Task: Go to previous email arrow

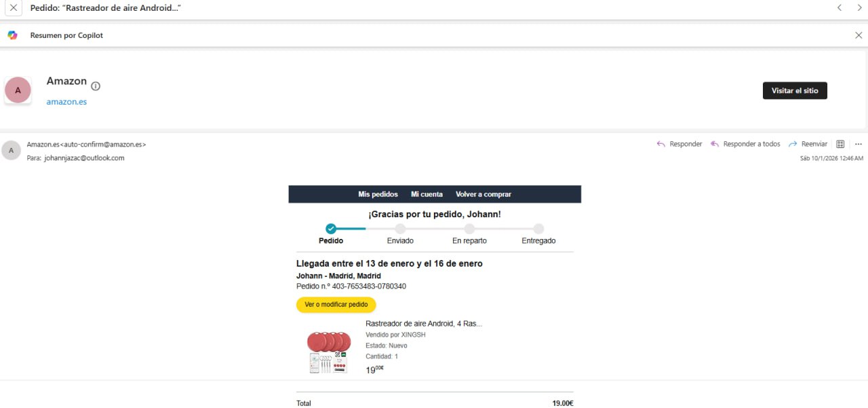Action: 840,8
